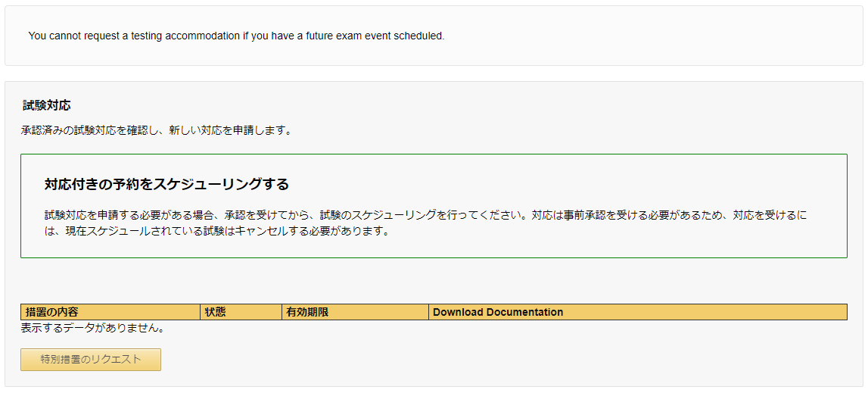Click the 試験対応 section heading
This screenshot has height=393, width=868.
[x=46, y=104]
